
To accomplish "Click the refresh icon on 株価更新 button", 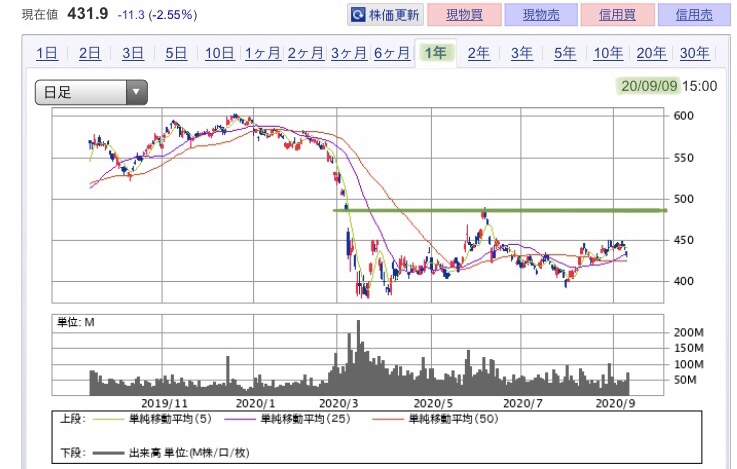I will [x=358, y=15].
